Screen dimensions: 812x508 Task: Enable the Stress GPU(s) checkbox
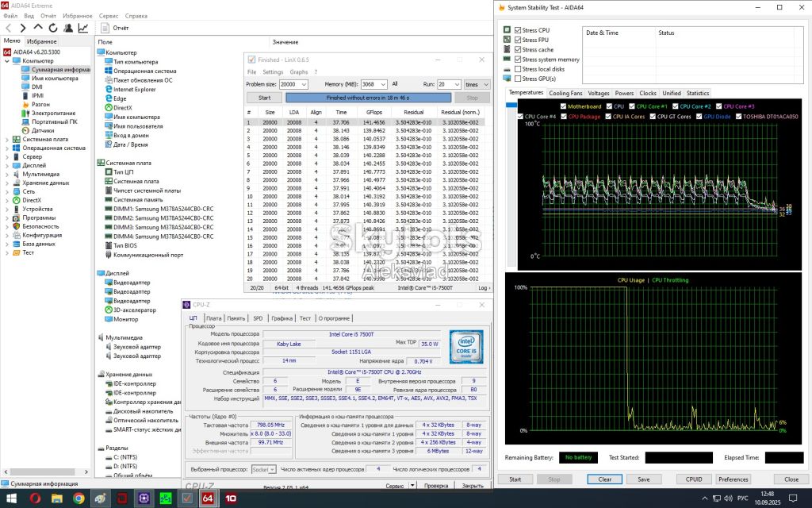[517, 79]
